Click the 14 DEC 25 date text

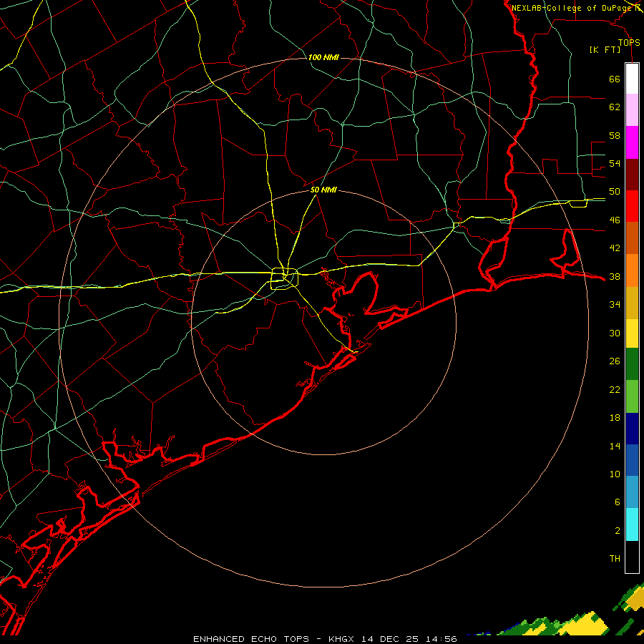[x=390, y=639]
